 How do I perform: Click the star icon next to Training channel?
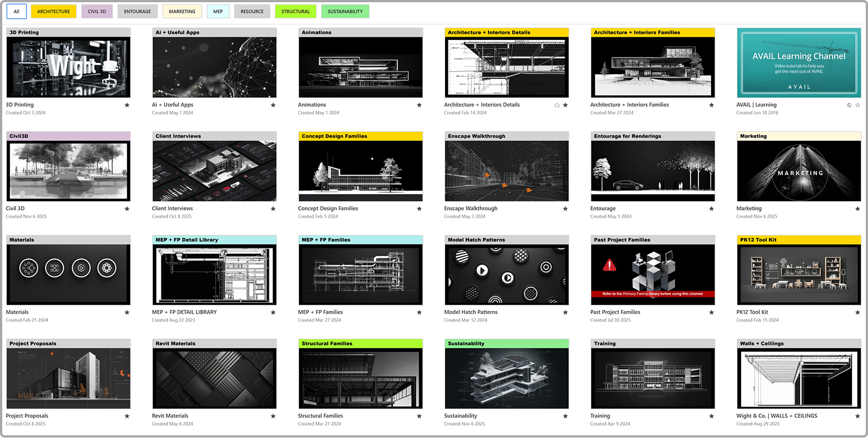pyautogui.click(x=712, y=416)
